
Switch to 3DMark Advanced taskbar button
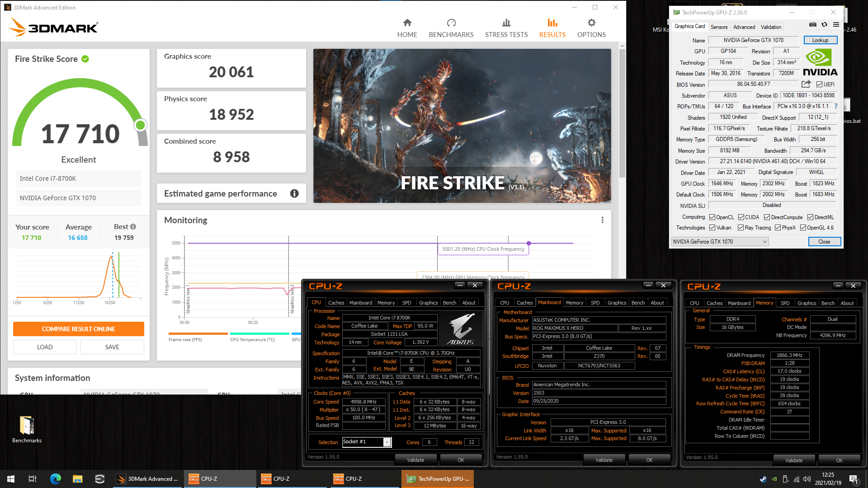pos(147,479)
